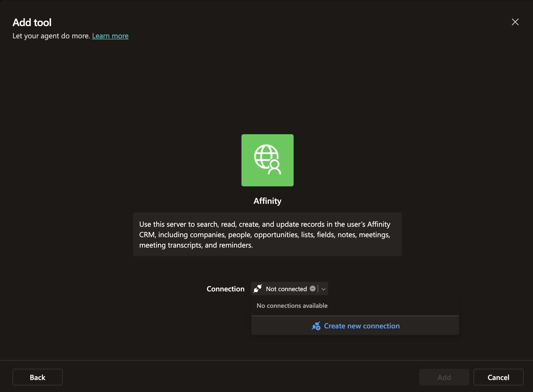Close the Add tool dialog
This screenshot has height=392, width=533.
515,22
